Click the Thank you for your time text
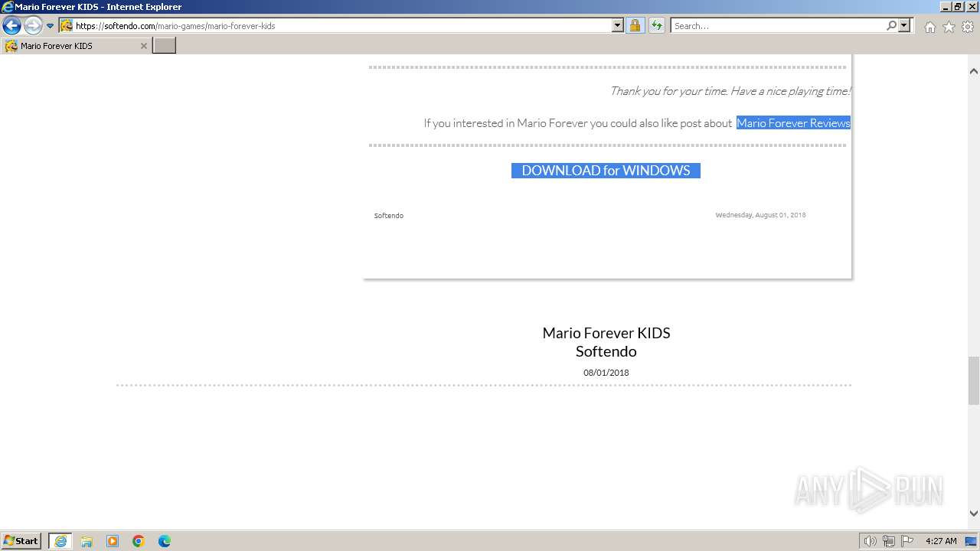 coord(730,91)
